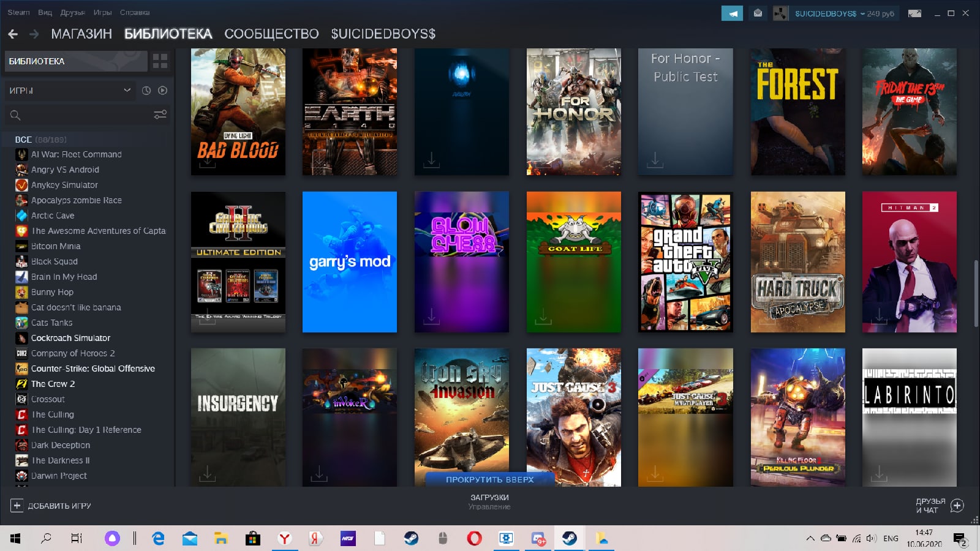Viewport: 980px width, 551px height.
Task: Open the Друзья menu
Action: click(72, 12)
